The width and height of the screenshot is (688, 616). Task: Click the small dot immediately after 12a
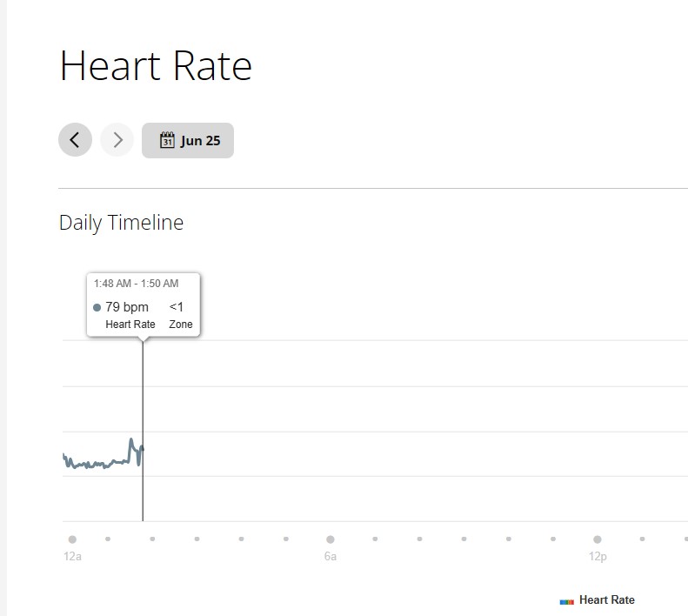[108, 539]
